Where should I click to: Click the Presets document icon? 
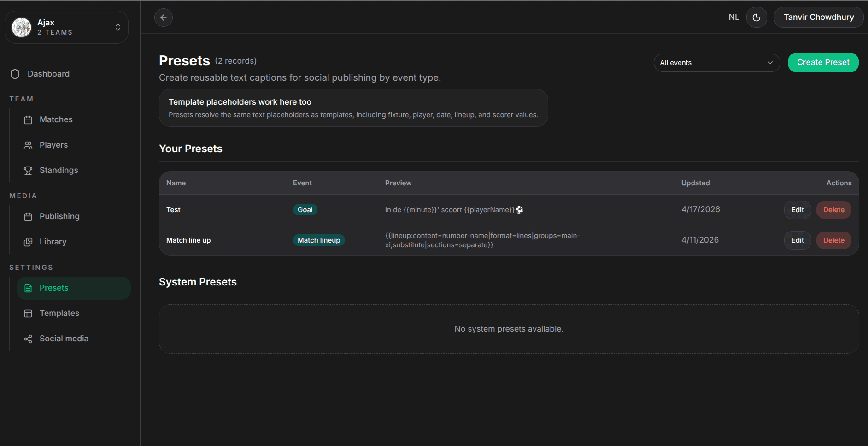28,288
